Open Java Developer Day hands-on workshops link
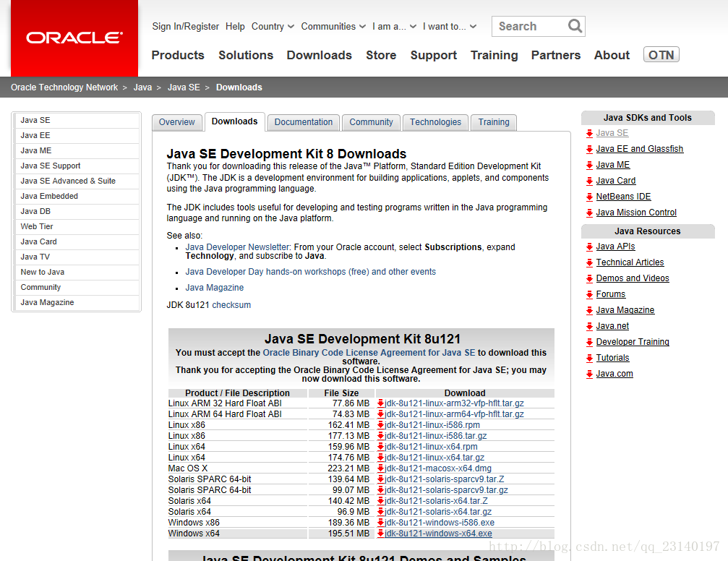728x561 pixels. [311, 272]
